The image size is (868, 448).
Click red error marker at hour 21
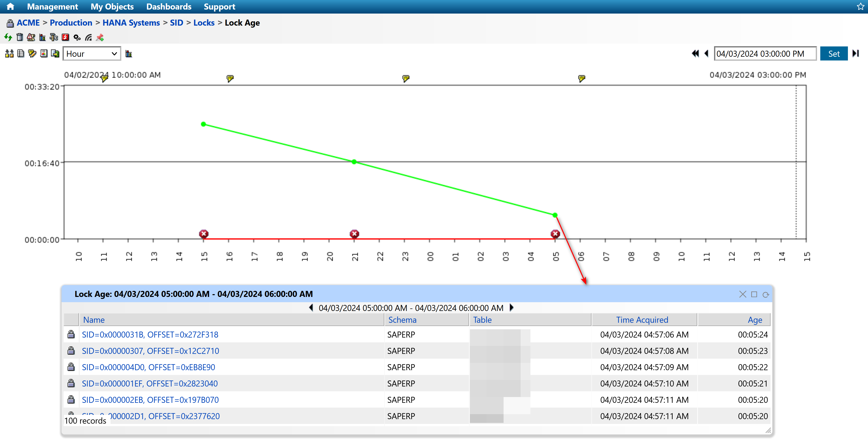[x=354, y=234]
